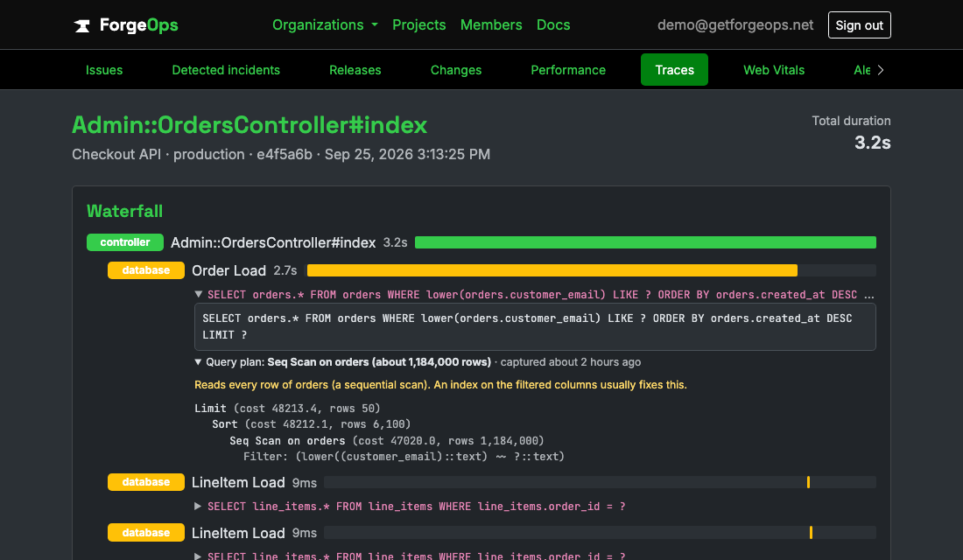
Task: Click the Checkout API production subtitle
Action: point(281,155)
